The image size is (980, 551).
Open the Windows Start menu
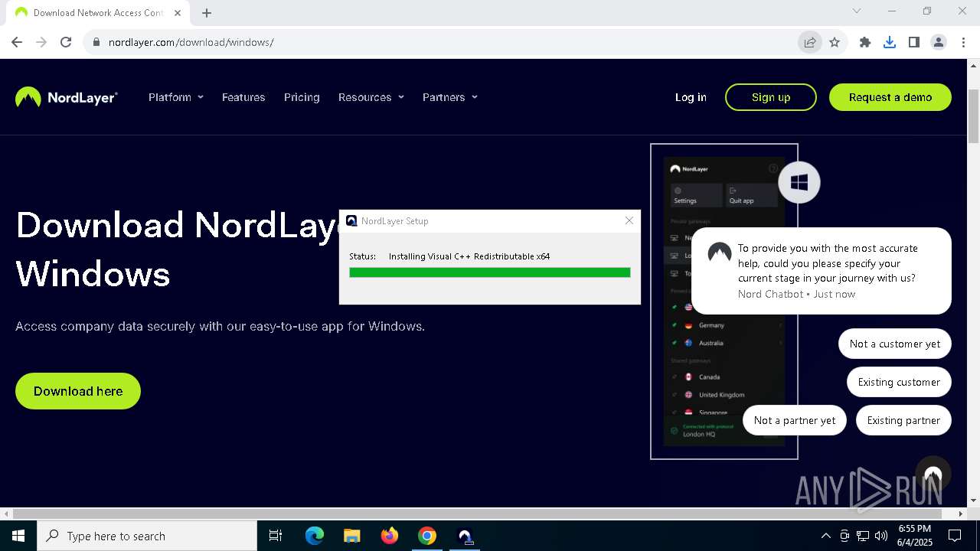point(18,536)
